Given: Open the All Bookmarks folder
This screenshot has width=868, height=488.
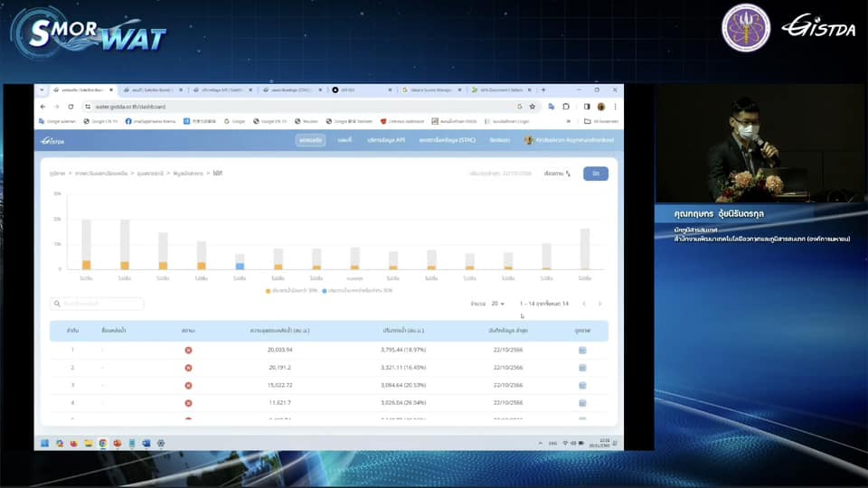Looking at the screenshot, I should click(x=602, y=121).
